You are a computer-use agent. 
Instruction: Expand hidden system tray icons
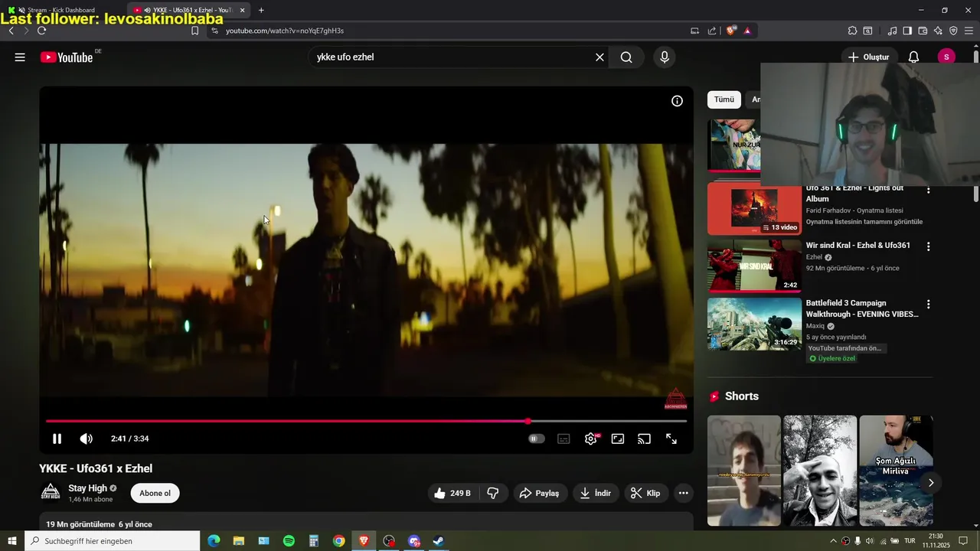coord(833,541)
